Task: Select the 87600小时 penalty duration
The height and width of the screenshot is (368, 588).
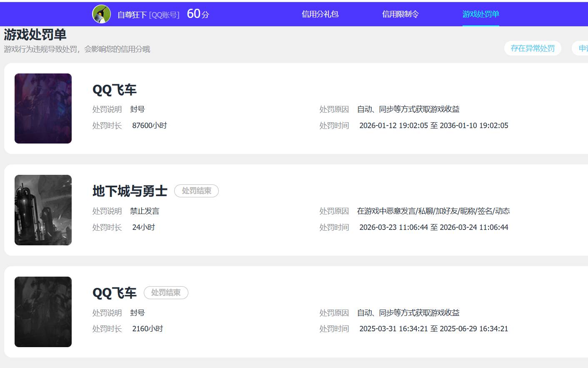Action: 150,126
